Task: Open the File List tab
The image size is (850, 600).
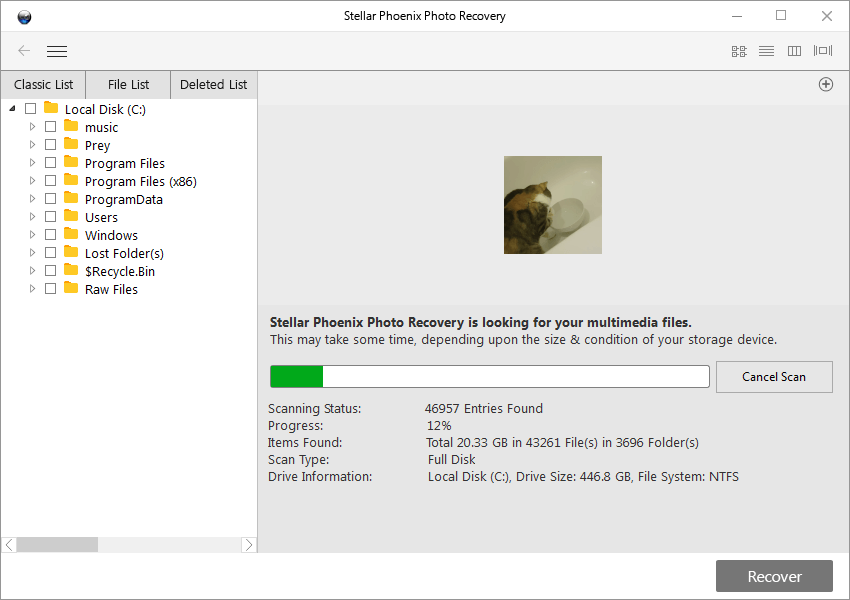Action: [x=128, y=85]
